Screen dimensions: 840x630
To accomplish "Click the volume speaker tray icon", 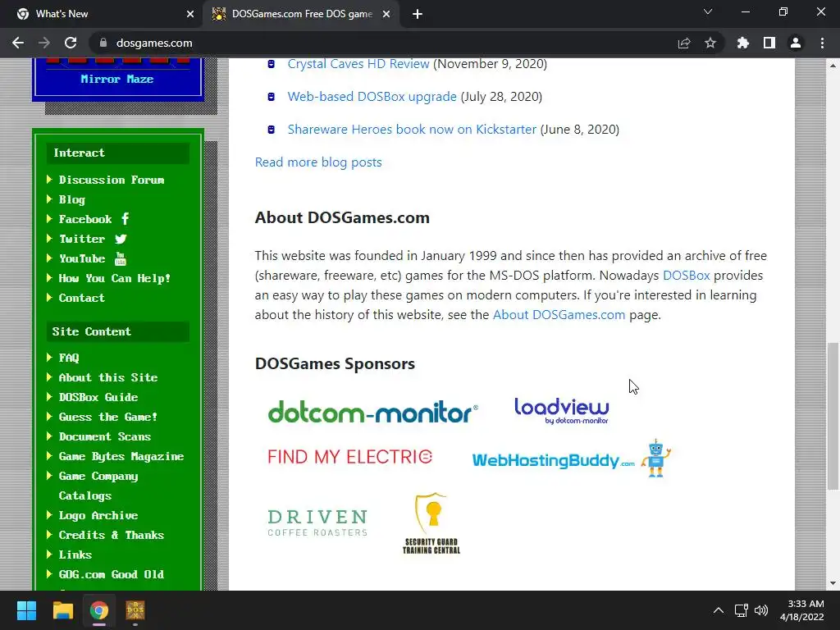I will click(760, 610).
